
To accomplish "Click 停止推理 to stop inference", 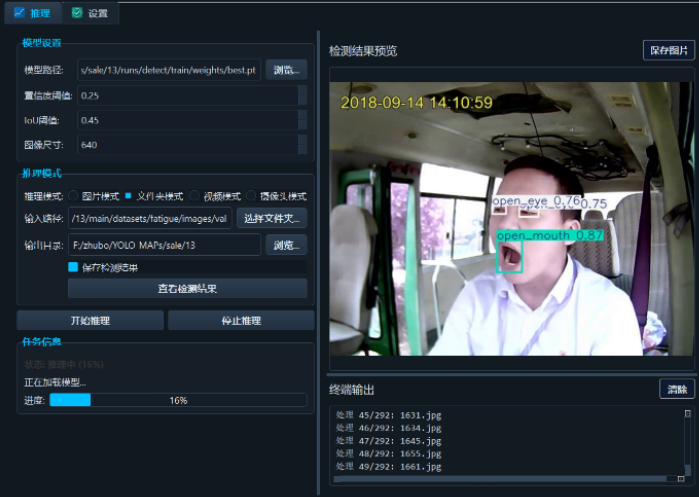I will (x=241, y=320).
